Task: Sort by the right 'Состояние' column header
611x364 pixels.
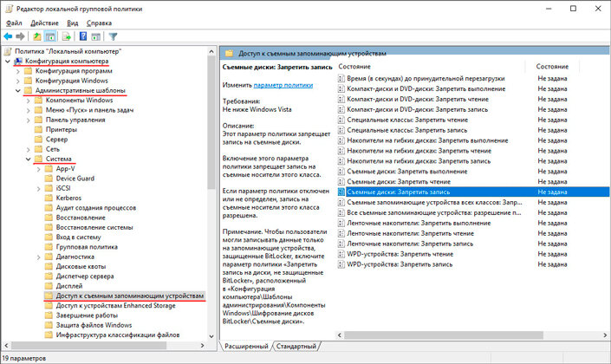Action: (x=552, y=67)
